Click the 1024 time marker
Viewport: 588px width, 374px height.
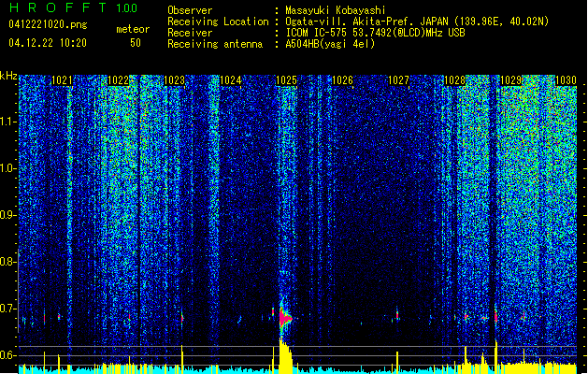point(230,80)
